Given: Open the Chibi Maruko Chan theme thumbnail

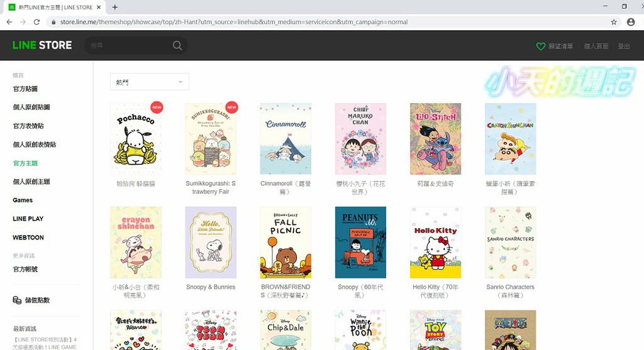Looking at the screenshot, I should click(x=360, y=139).
